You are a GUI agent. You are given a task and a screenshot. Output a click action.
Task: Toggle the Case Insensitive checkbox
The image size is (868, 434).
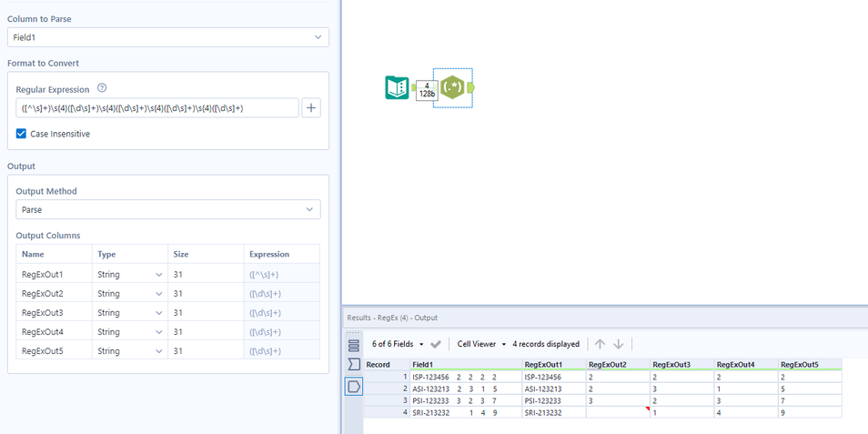[x=21, y=134]
